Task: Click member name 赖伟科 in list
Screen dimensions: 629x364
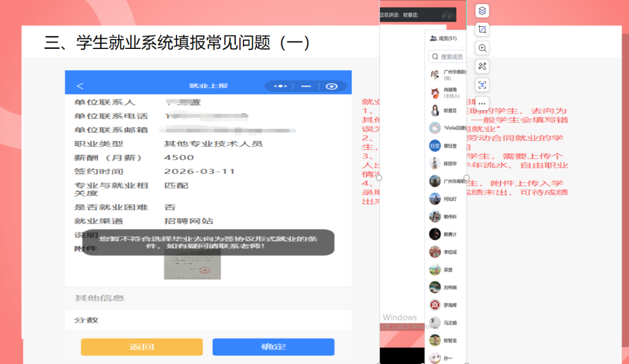Action: click(450, 217)
